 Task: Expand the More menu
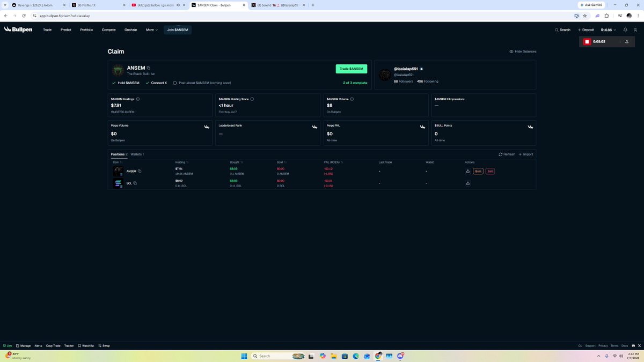(152, 30)
